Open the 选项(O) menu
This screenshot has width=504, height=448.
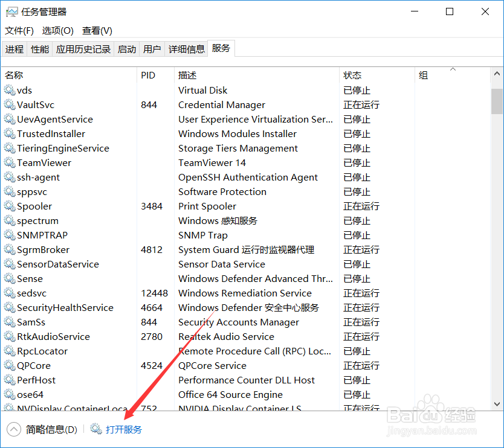point(58,31)
